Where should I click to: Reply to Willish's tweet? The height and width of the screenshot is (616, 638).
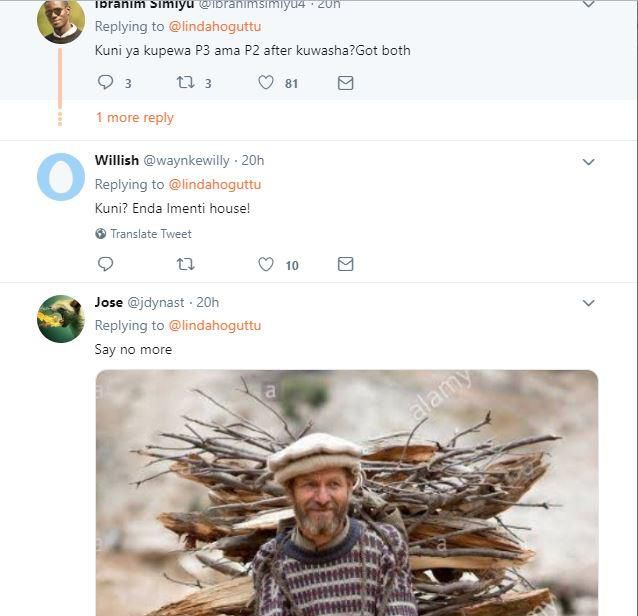pyautogui.click(x=105, y=264)
